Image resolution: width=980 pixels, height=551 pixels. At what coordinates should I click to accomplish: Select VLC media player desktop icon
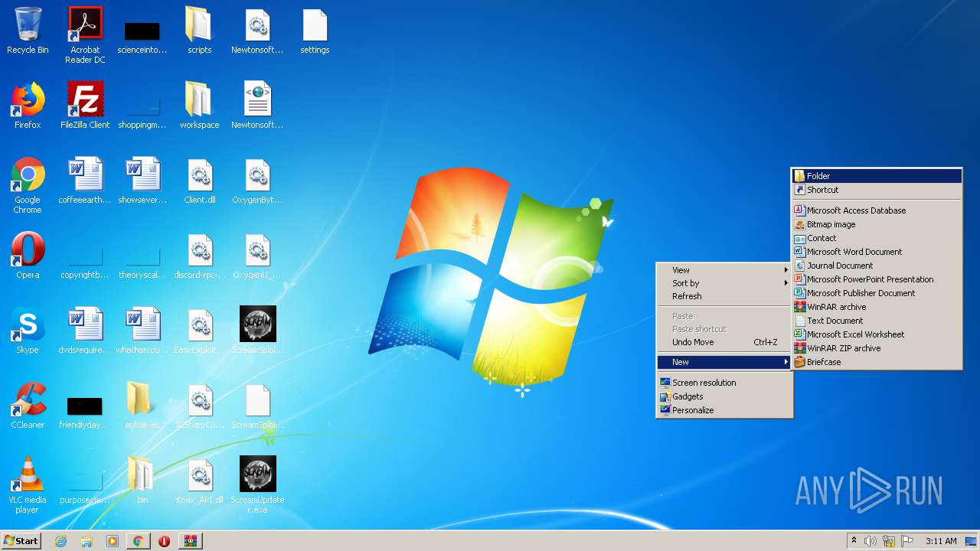[x=28, y=485]
